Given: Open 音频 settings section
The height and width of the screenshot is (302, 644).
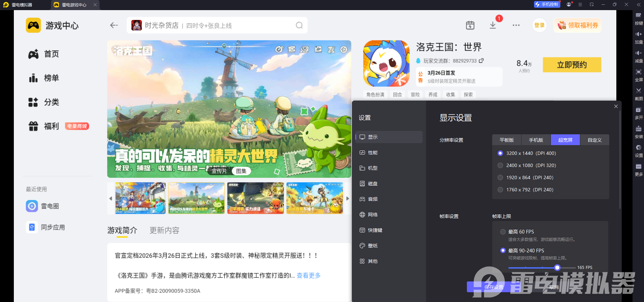Looking at the screenshot, I should click(x=389, y=199).
